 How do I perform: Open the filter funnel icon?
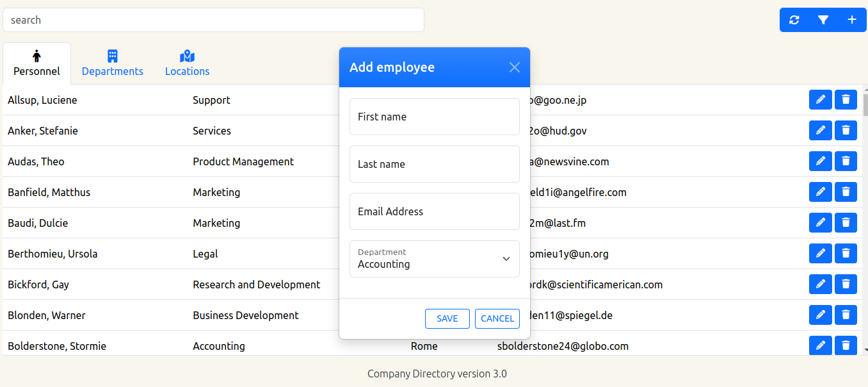point(823,20)
